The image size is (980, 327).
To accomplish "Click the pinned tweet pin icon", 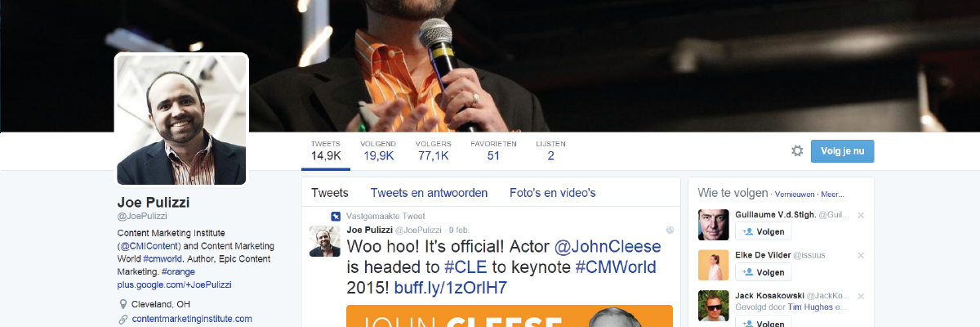I will (x=336, y=216).
